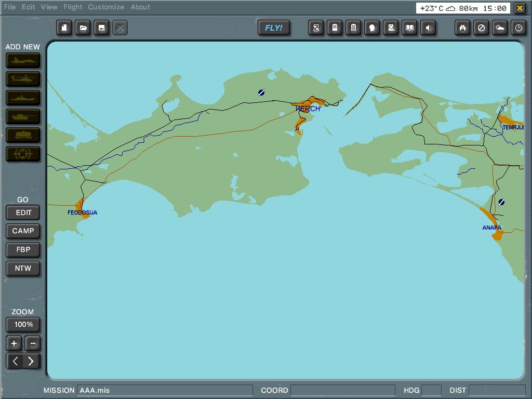
Task: Open the first clipboard briefing icon
Action: tap(335, 28)
